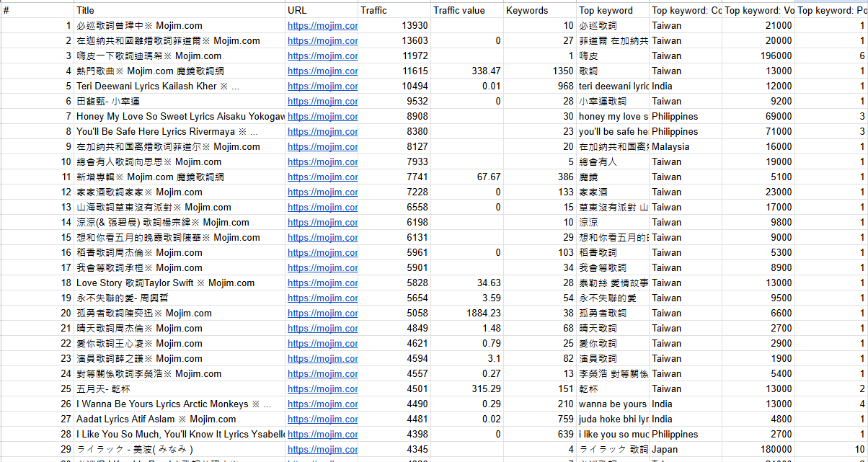Select top keyword cell '歌詞' in row 4
The image size is (868, 462).
[613, 71]
